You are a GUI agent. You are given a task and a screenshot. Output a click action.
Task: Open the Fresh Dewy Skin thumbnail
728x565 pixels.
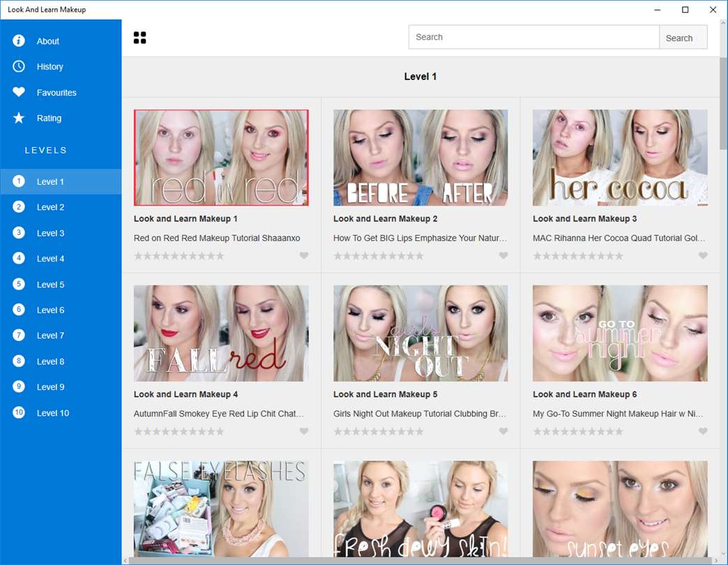click(420, 508)
